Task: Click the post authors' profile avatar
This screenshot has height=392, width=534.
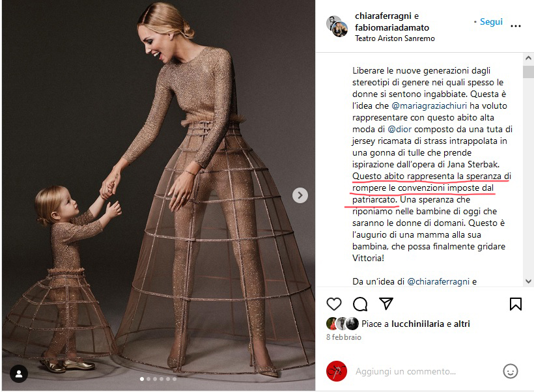Action: [337, 26]
